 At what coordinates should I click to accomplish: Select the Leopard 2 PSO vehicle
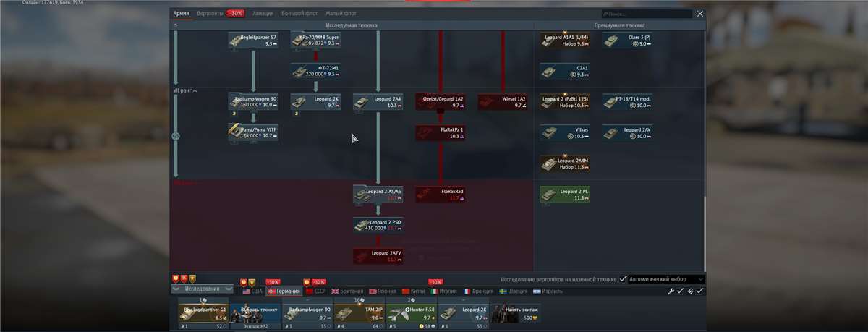(378, 225)
